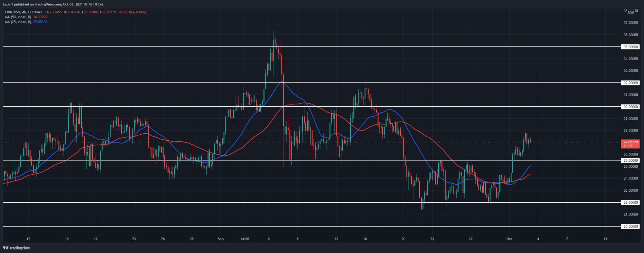
Task: Click the 29.00000 price axis label
Action: click(x=630, y=119)
